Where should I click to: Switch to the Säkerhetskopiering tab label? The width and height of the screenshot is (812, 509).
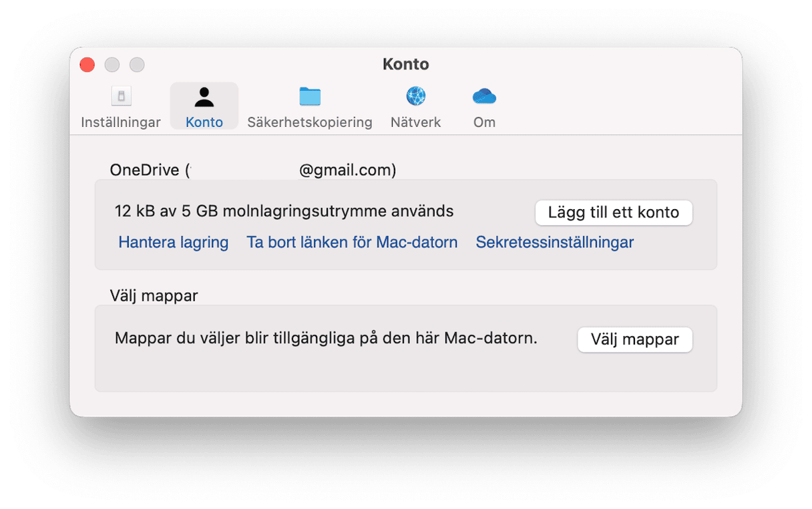pyautogui.click(x=310, y=122)
